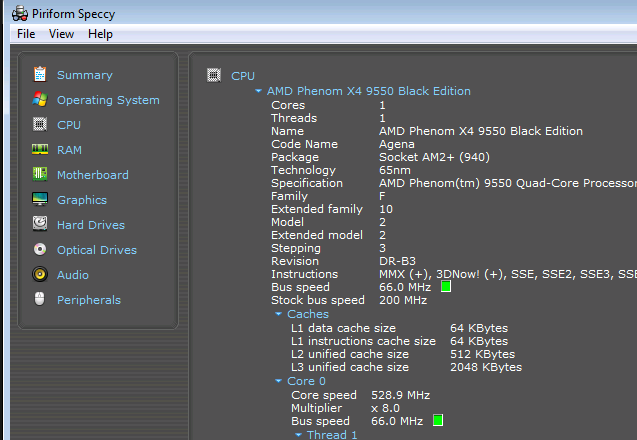This screenshot has width=637, height=440.
Task: Select the Multiplier value x 8.0
Action: [386, 408]
